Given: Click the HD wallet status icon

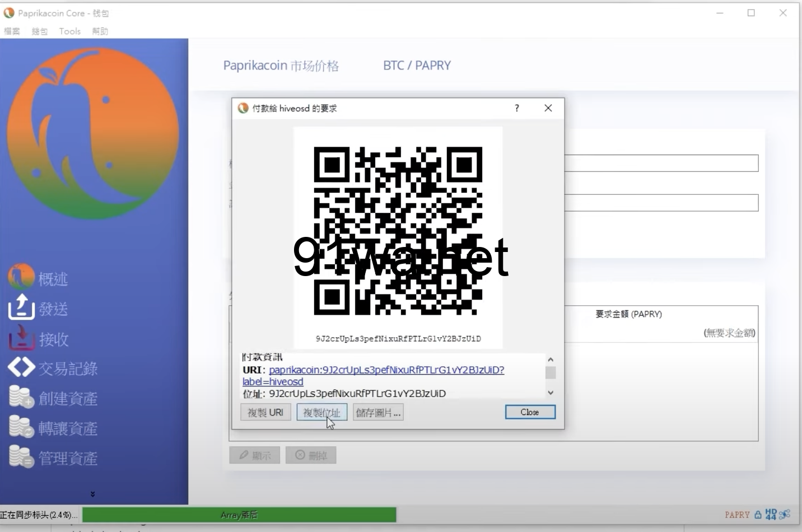Looking at the screenshot, I should [771, 515].
